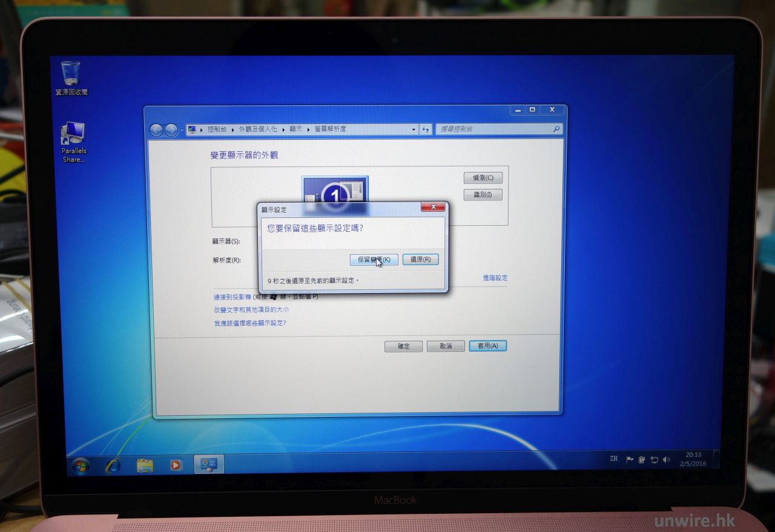The height and width of the screenshot is (532, 775).
Task: Click the ZH language indicator
Action: click(614, 459)
